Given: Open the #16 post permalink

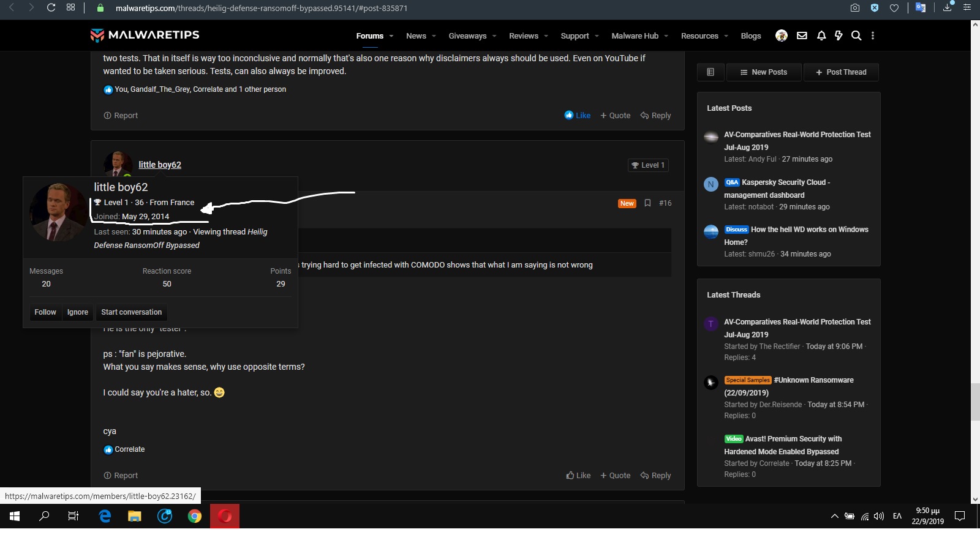Looking at the screenshot, I should click(x=665, y=203).
